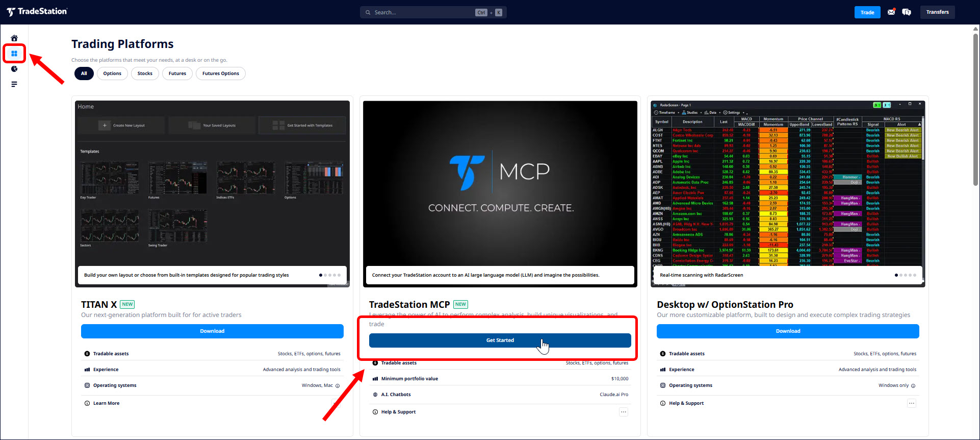Select the Futures Options filter tab
This screenshot has height=440, width=980.
point(220,74)
